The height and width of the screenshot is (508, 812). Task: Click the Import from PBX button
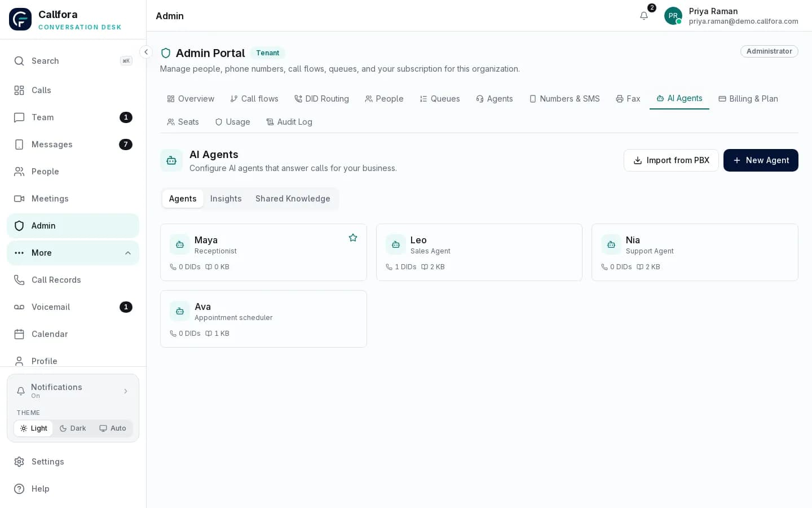click(x=671, y=160)
